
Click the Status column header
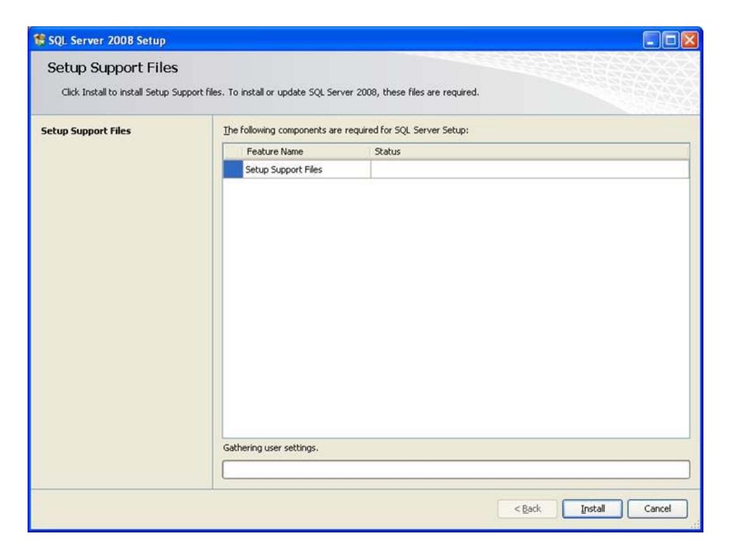click(x=529, y=152)
